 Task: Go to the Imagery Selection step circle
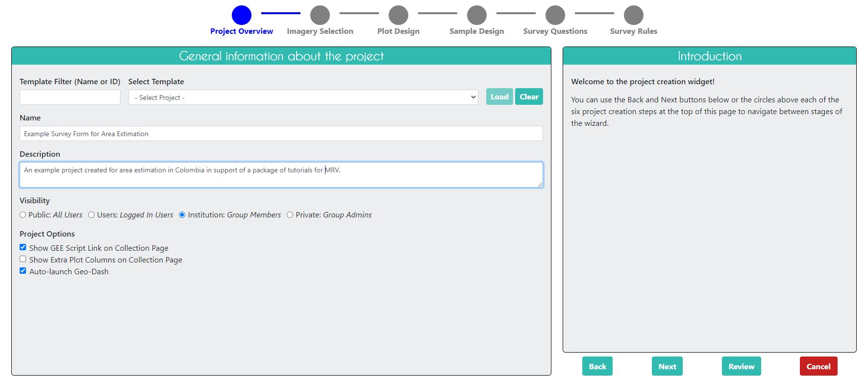click(320, 15)
